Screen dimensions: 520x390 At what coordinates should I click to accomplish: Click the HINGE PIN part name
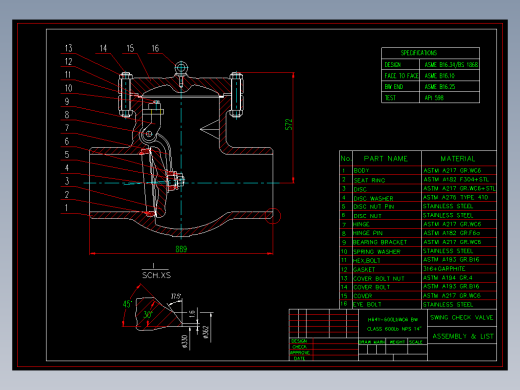click(x=368, y=233)
